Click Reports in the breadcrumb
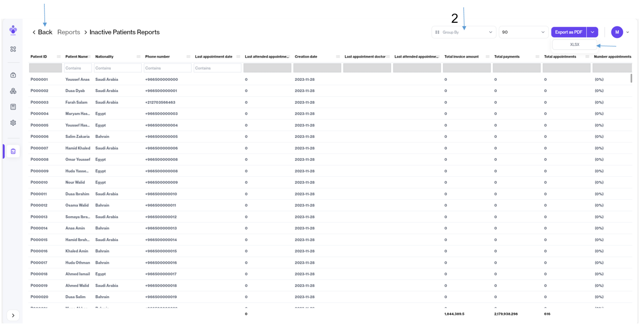Viewport: 644px width, 330px height. pyautogui.click(x=69, y=32)
